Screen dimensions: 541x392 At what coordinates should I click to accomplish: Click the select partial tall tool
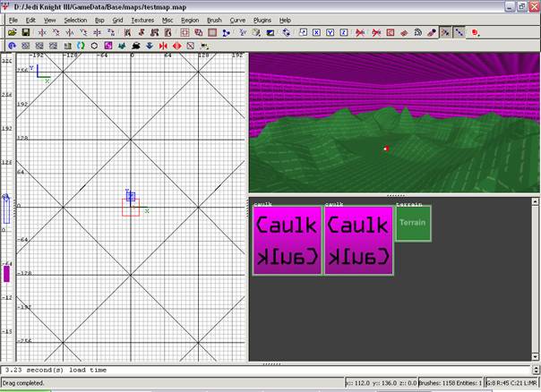click(155, 32)
